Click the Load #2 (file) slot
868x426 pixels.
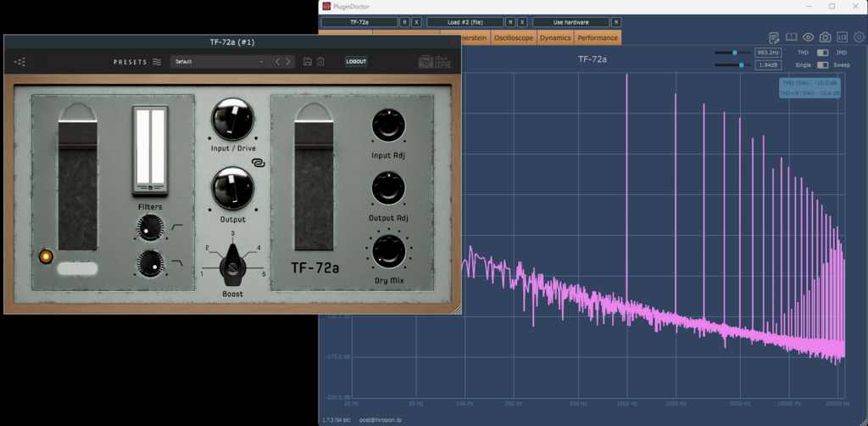click(x=465, y=22)
